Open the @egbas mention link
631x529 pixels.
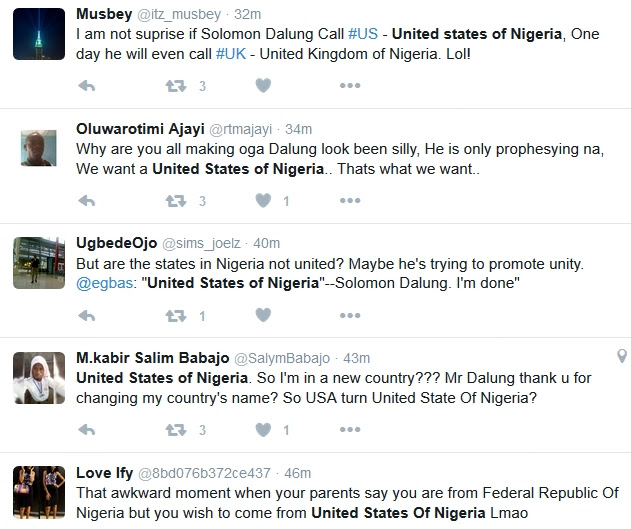(105, 283)
